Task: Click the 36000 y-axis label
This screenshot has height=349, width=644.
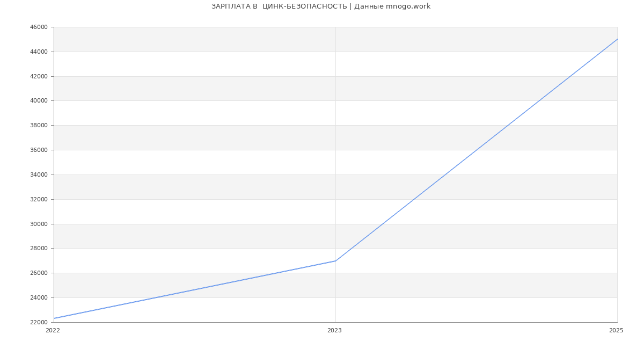Action: click(x=38, y=150)
